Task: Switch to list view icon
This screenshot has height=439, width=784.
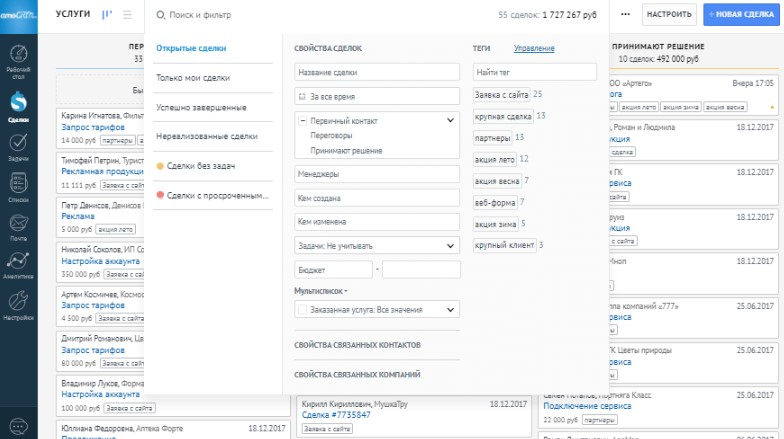Action: 127,15
